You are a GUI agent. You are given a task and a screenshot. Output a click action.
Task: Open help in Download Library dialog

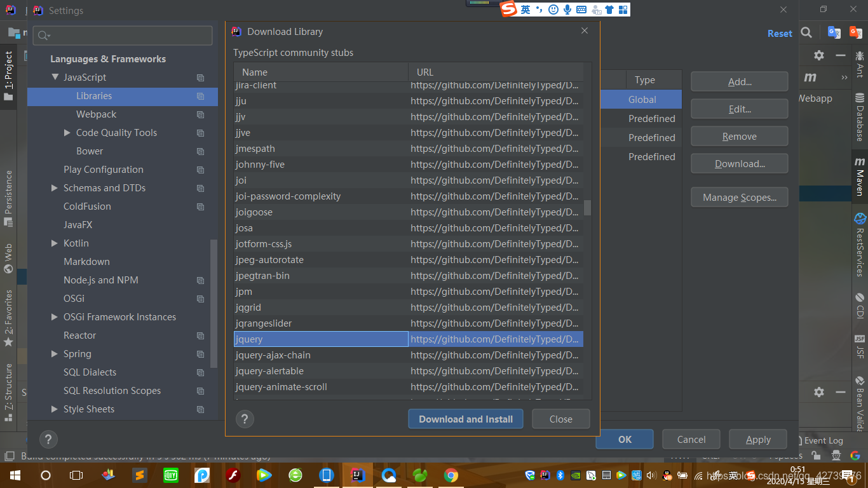point(245,419)
